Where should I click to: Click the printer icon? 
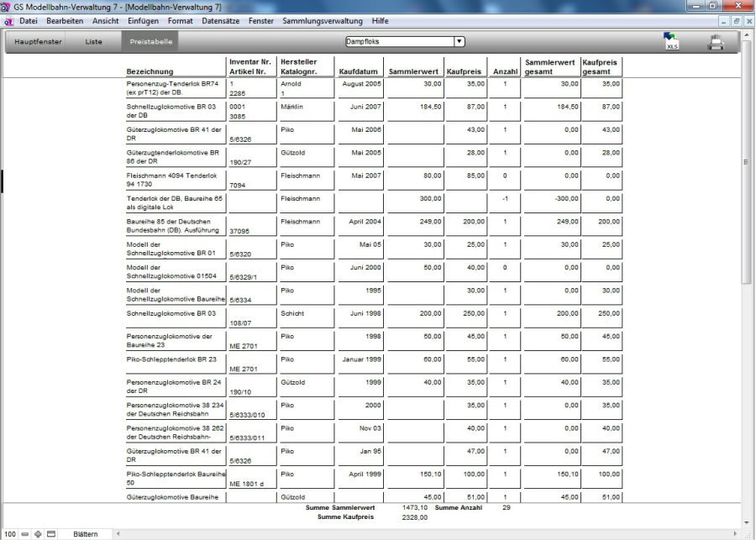click(x=716, y=42)
